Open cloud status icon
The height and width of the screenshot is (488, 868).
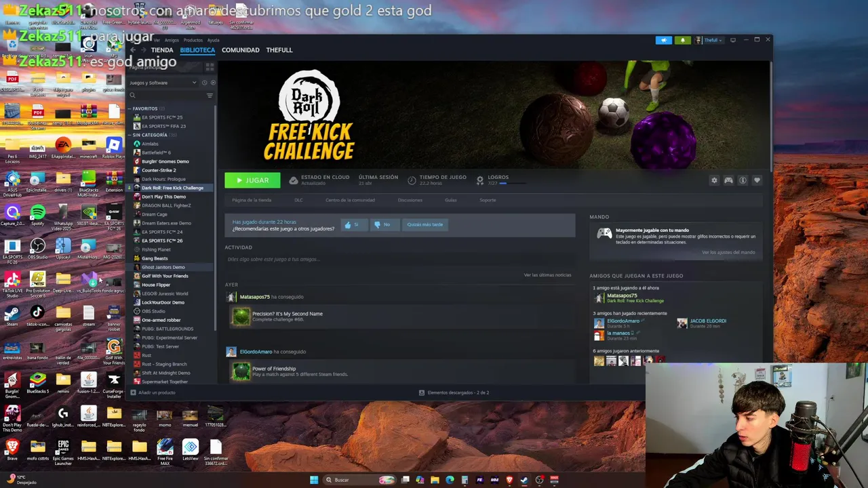pyautogui.click(x=294, y=180)
